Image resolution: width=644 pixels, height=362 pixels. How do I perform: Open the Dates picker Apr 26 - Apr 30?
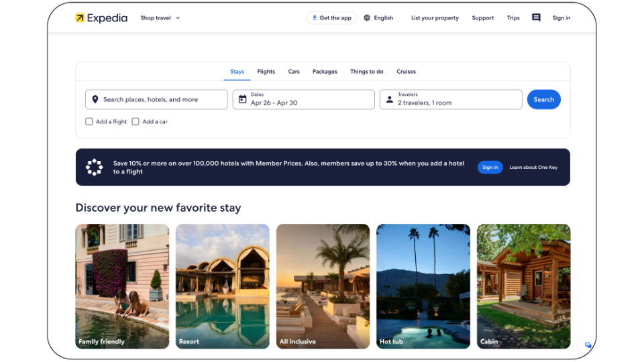pyautogui.click(x=303, y=99)
